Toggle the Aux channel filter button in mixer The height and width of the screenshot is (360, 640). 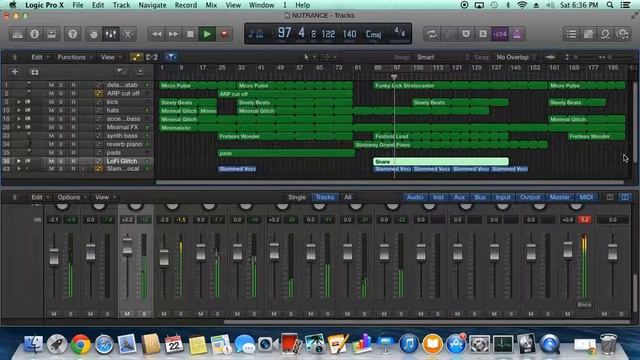[459, 197]
